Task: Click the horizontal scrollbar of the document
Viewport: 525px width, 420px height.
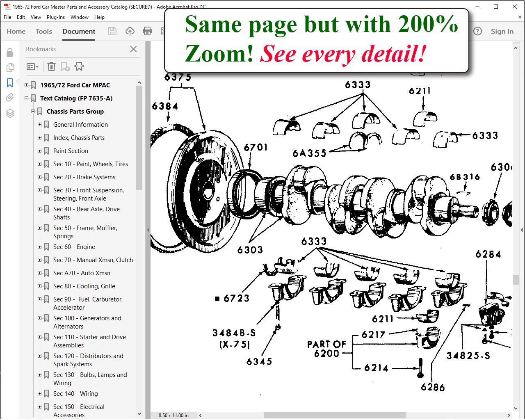Action: pyautogui.click(x=335, y=415)
